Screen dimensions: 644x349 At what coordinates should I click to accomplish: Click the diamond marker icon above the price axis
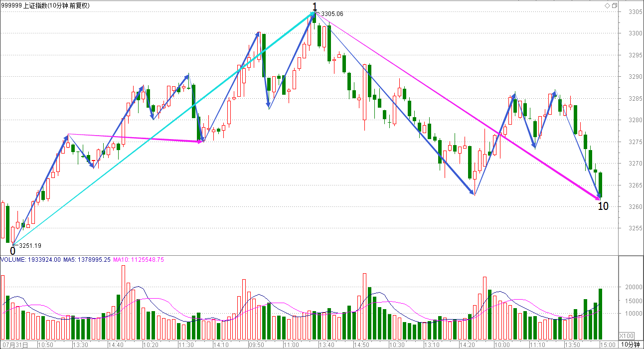click(x=607, y=5)
